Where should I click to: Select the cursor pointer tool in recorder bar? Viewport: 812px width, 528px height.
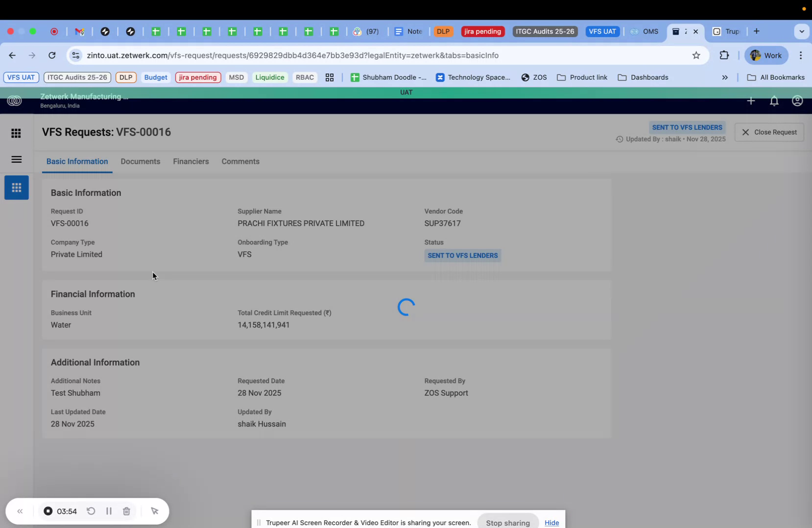click(x=155, y=511)
